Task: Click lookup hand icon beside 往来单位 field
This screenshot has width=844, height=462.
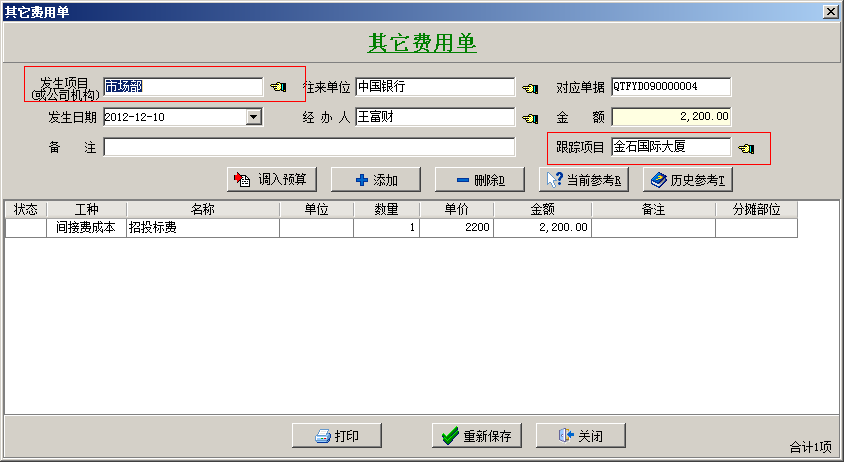Action: point(530,88)
